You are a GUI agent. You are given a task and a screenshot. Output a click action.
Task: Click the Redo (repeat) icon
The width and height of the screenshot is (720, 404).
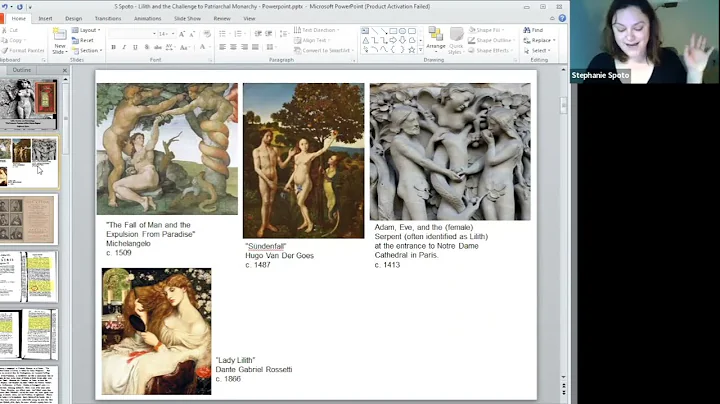pos(20,7)
